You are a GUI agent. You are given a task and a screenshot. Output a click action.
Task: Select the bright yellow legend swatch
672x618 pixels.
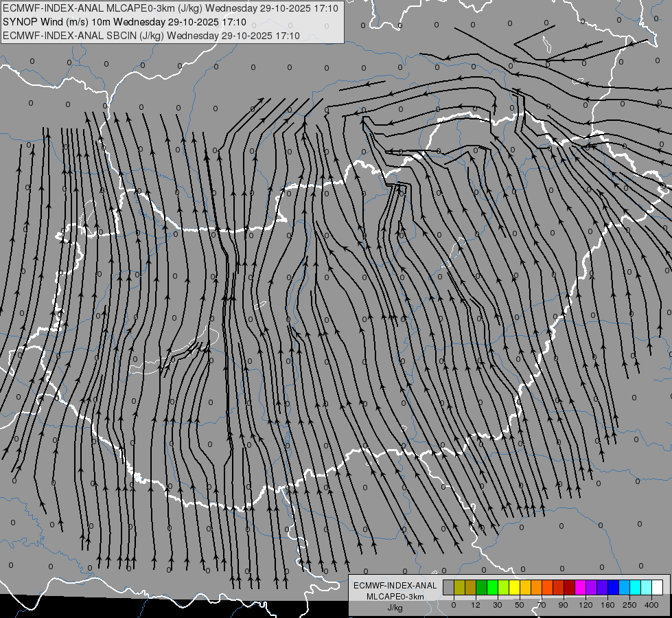click(514, 587)
